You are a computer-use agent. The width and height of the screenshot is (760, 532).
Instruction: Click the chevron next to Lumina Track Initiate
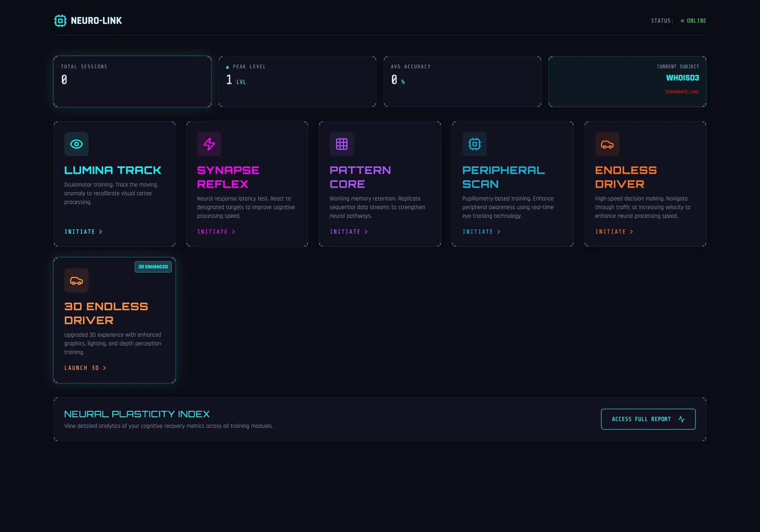pos(100,232)
